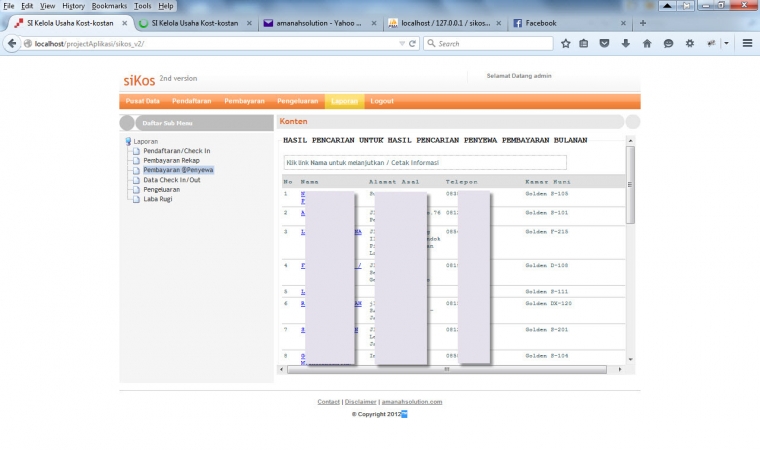Click the Laporan root tree node
Image resolution: width=760 pixels, height=450 pixels.
146,141
